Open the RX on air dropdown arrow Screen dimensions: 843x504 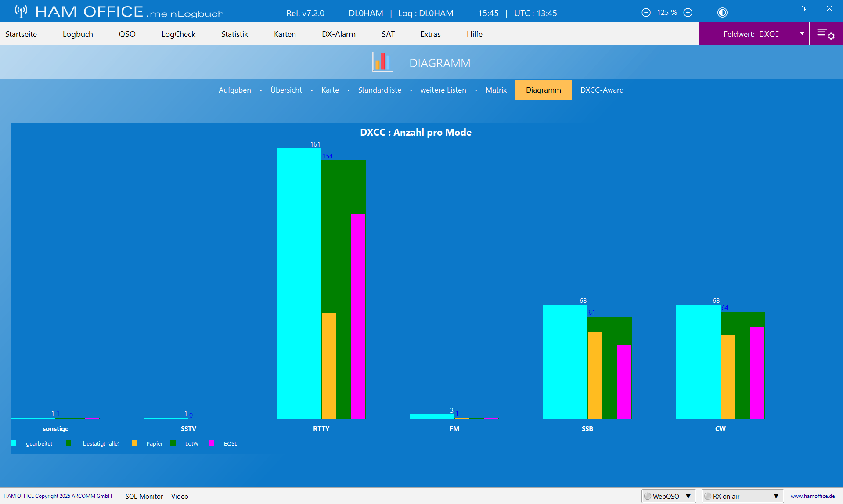pos(776,496)
